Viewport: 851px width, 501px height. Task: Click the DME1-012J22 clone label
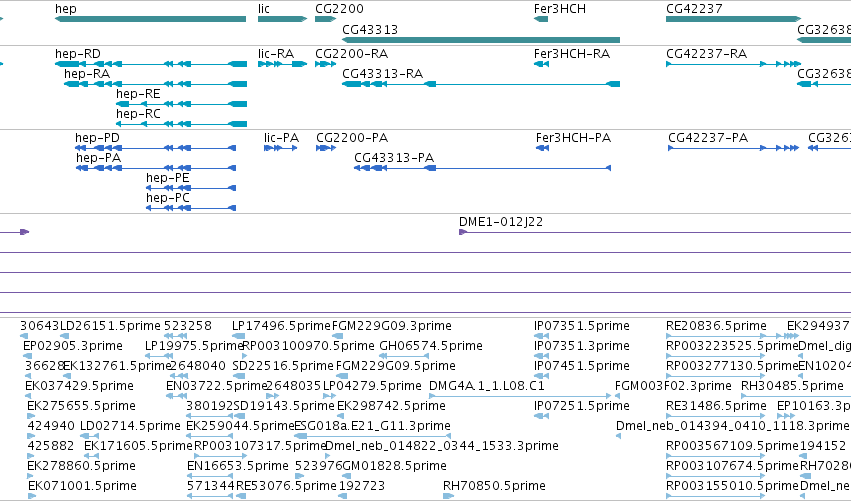[501, 222]
